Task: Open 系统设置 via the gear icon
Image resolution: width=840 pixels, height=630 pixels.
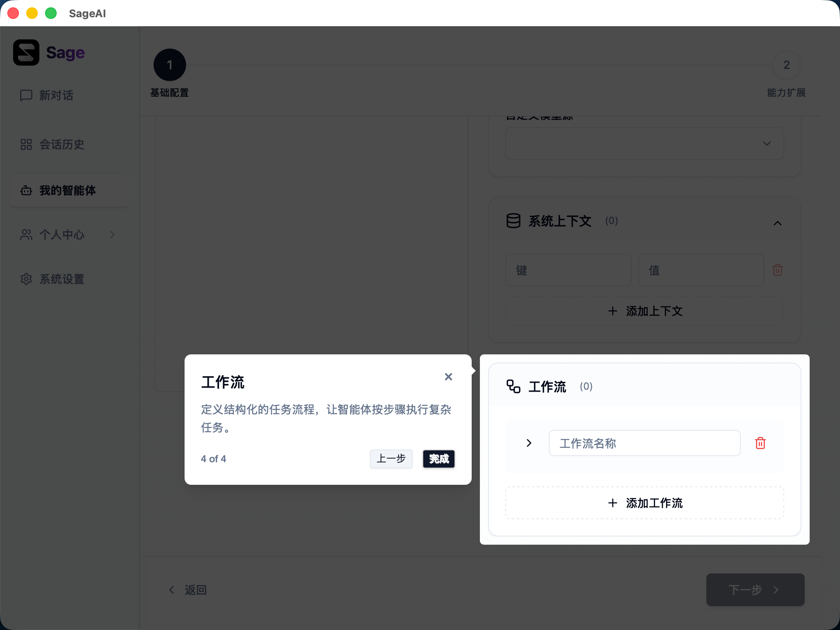Action: (25, 279)
